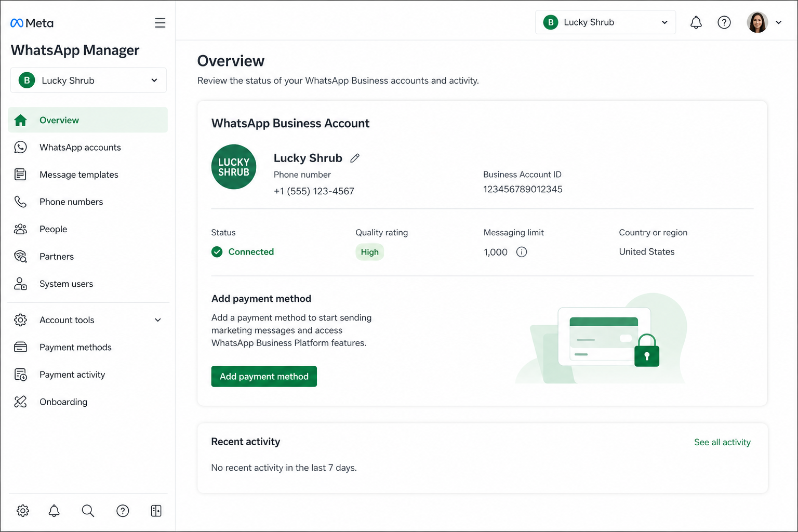Open System users page
The image size is (798, 532).
pos(88,284)
